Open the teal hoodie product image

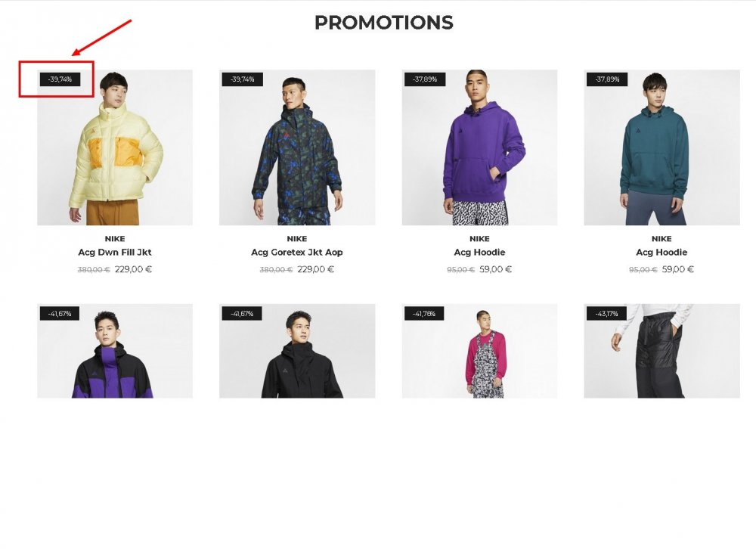(x=662, y=147)
